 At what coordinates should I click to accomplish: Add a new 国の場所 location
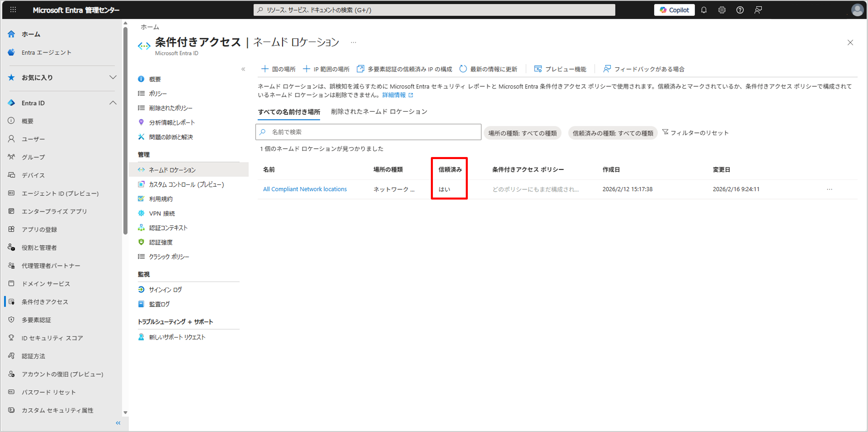(278, 69)
